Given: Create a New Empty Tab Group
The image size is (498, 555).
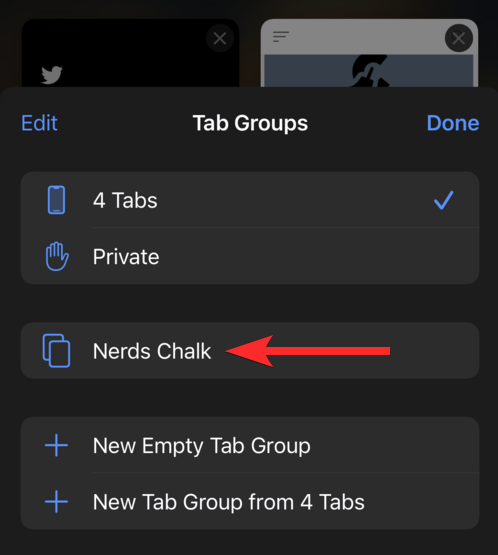Looking at the screenshot, I should [x=250, y=445].
